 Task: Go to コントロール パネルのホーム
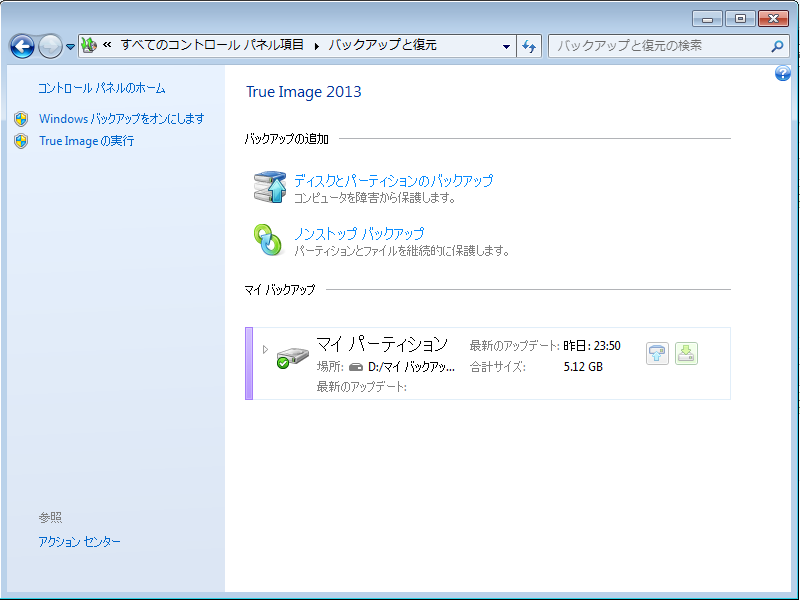(x=102, y=88)
